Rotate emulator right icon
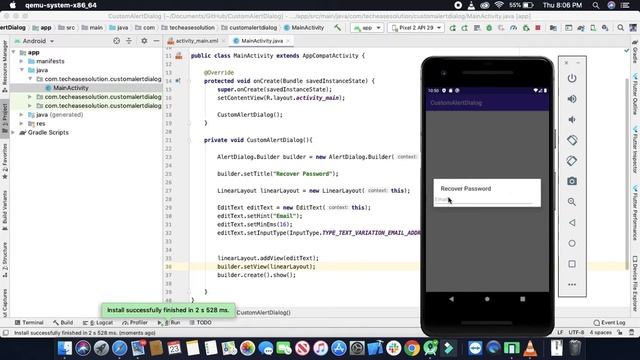Image resolution: width=640 pixels, height=360 pixels. [x=572, y=161]
